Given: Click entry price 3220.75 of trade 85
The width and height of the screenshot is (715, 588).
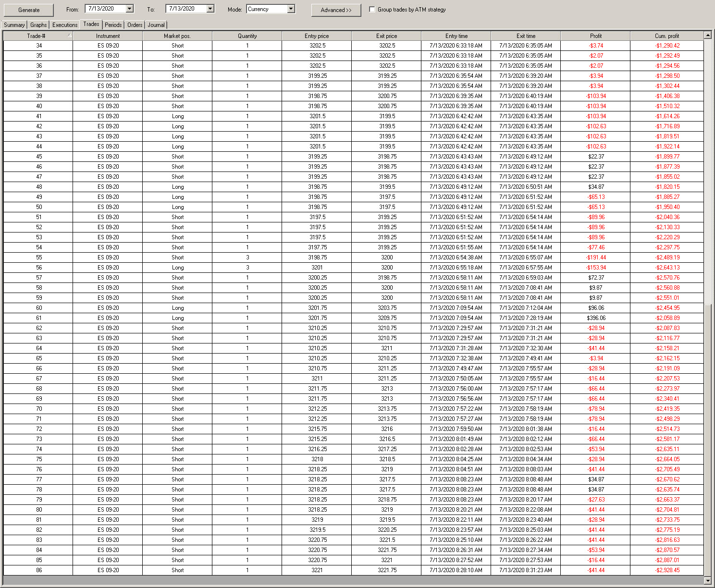Looking at the screenshot, I should [x=317, y=560].
